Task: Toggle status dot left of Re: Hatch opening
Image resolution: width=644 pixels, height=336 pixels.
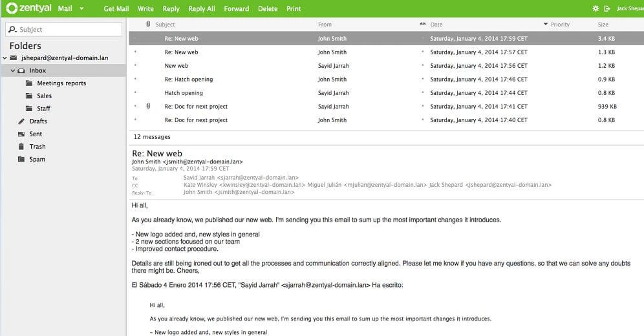Action: (x=135, y=79)
